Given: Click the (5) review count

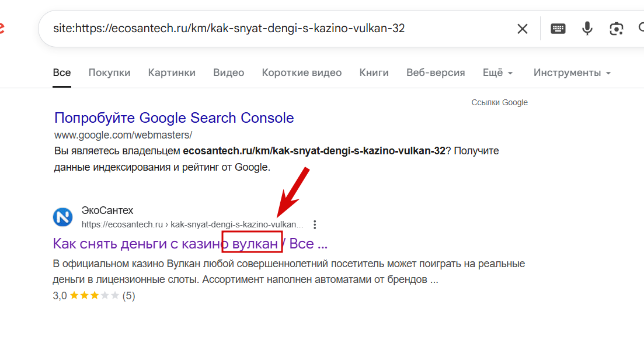Looking at the screenshot, I should click(x=128, y=296).
